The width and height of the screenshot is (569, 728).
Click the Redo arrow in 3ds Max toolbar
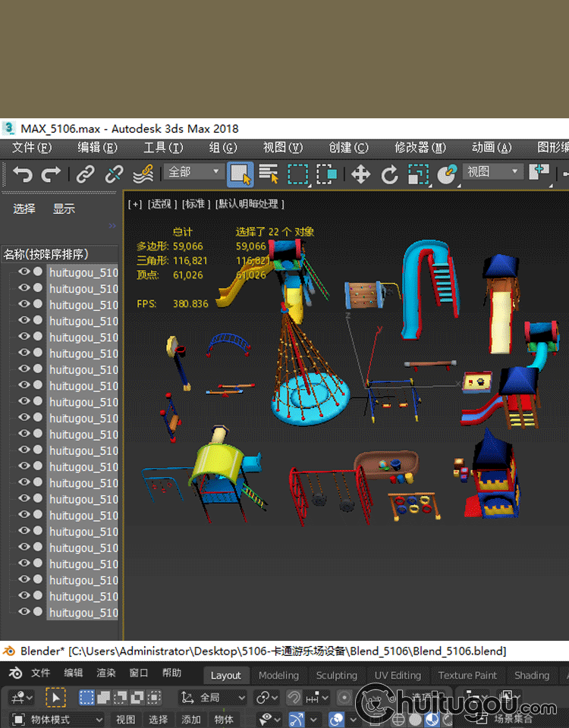tap(51, 174)
